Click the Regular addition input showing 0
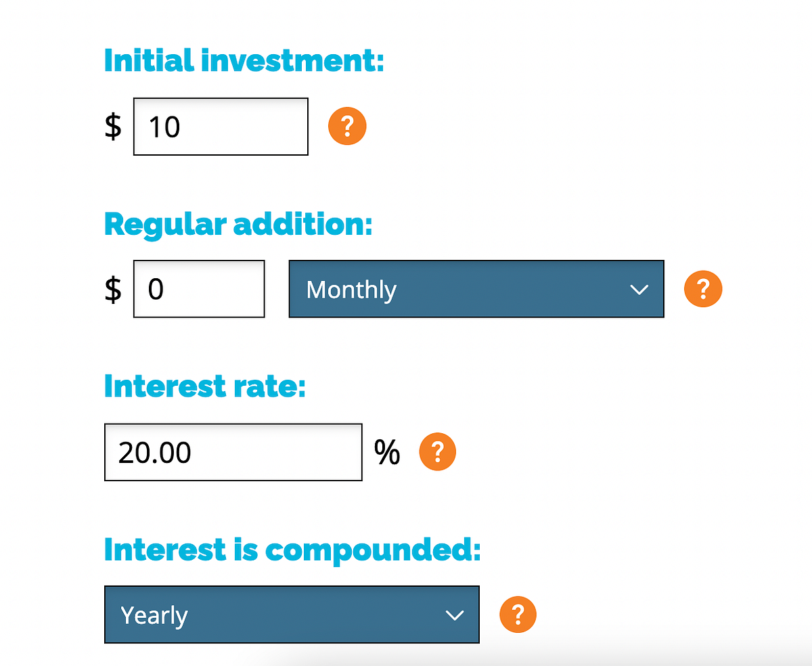Image resolution: width=812 pixels, height=666 pixels. tap(198, 289)
